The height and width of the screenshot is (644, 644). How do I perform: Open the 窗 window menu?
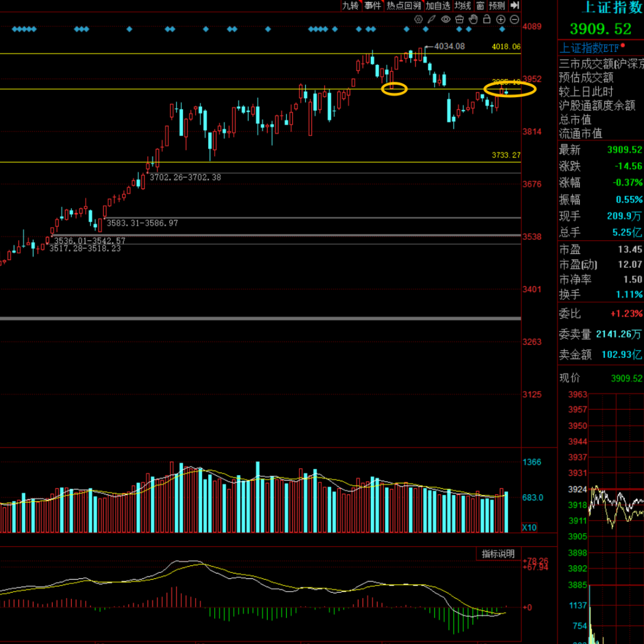480,5
